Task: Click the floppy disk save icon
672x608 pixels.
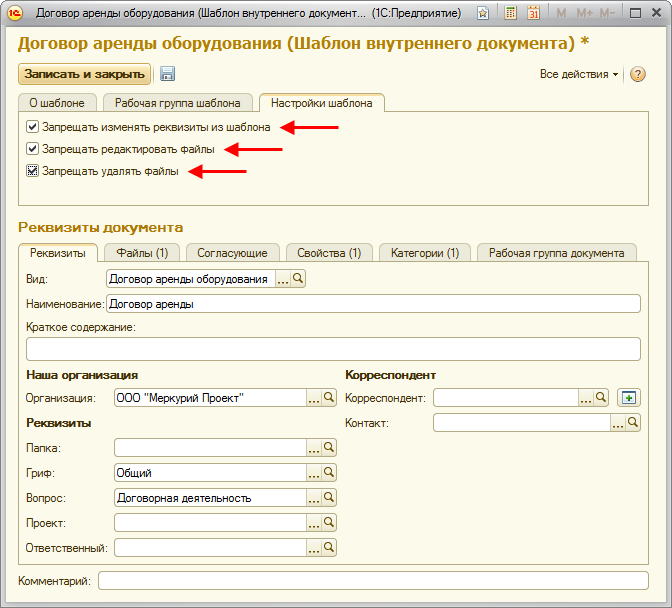Action: 168,74
